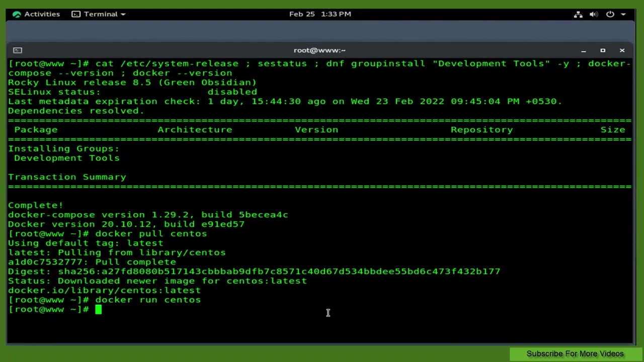Click 'docker.io/library/centos:latest' line
This screenshot has height=362, width=644.
click(x=104, y=291)
